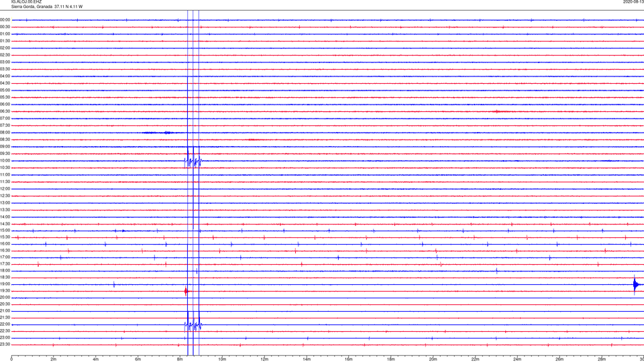Viewport: 644px width, 362px height.
Task: Select the 13:30 trace time label
Action: tap(5, 210)
